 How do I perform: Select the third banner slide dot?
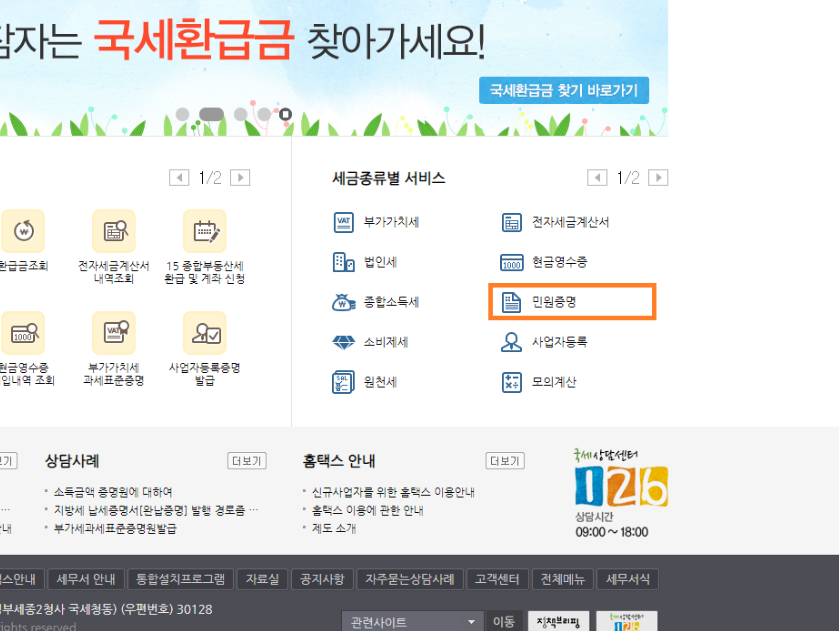[x=241, y=114]
